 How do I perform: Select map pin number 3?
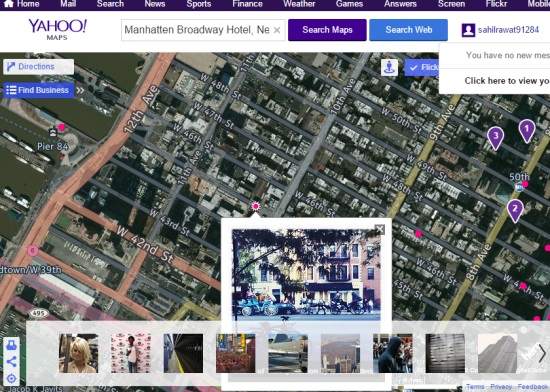click(x=495, y=138)
